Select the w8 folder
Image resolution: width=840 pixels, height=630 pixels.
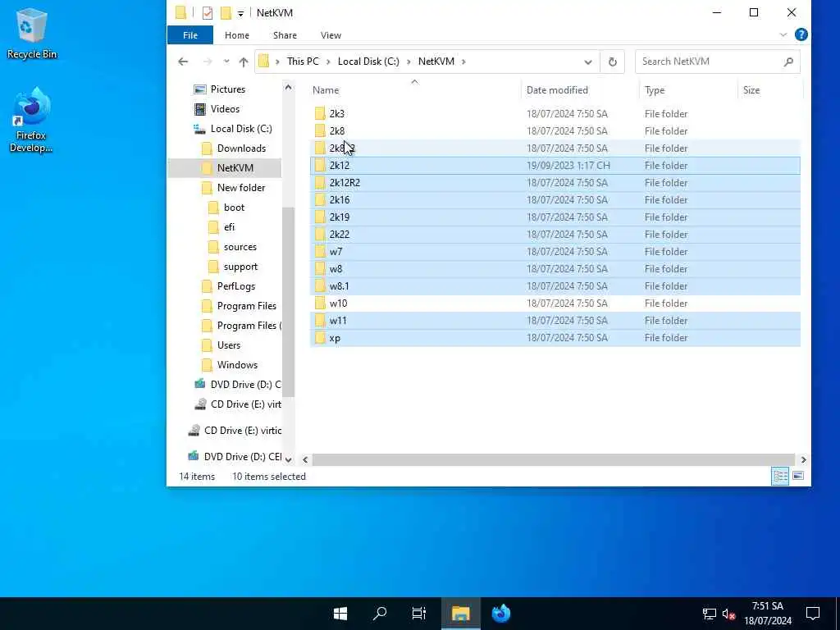point(555,268)
